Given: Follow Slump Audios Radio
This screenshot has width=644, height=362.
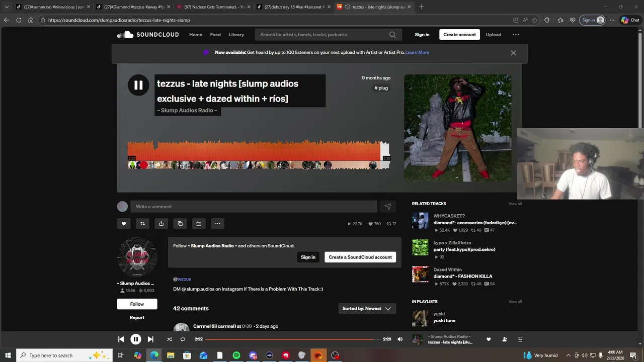Looking at the screenshot, I should coord(137,304).
